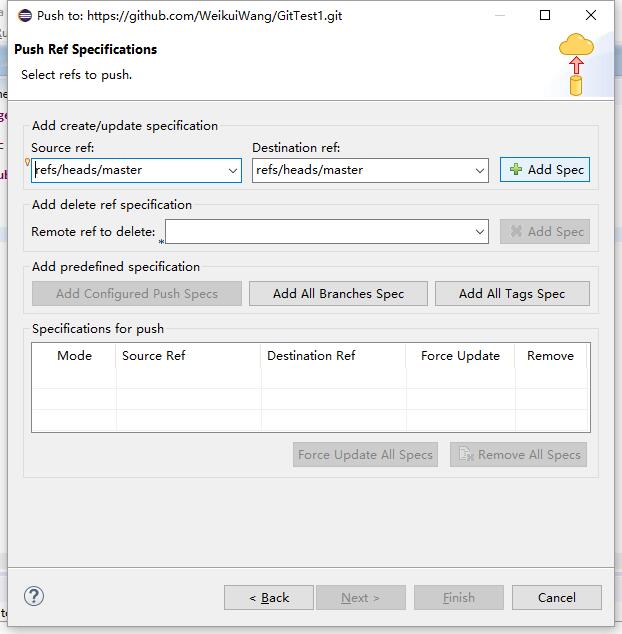Viewport: 622px width, 634px height.
Task: Click the Add Spec button with green plus
Action: pos(545,170)
